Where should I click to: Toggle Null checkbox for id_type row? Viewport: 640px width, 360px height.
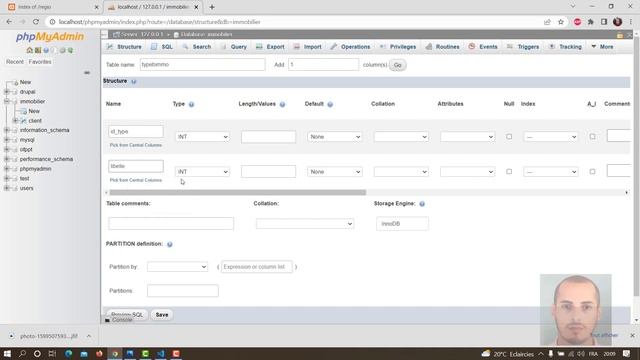509,136
